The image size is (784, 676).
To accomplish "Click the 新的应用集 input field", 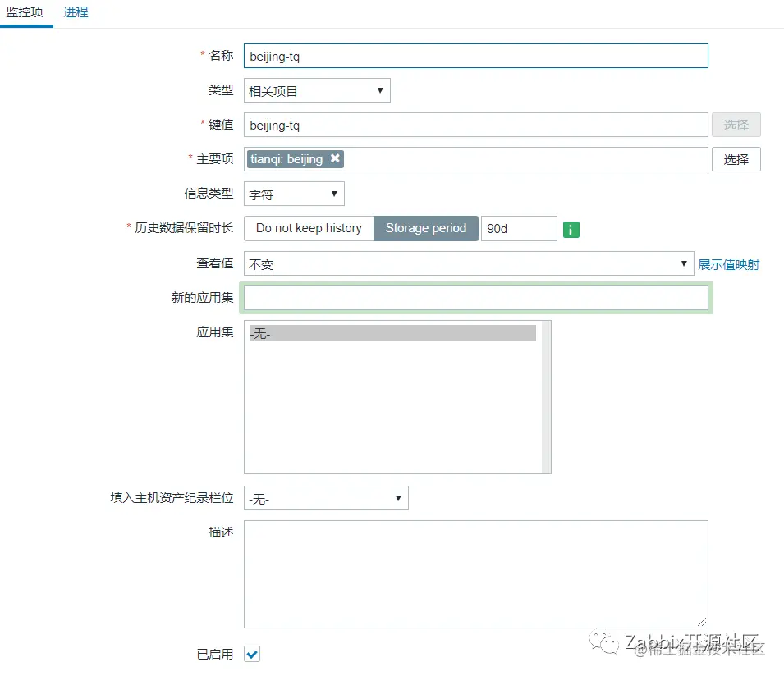I will click(x=476, y=298).
